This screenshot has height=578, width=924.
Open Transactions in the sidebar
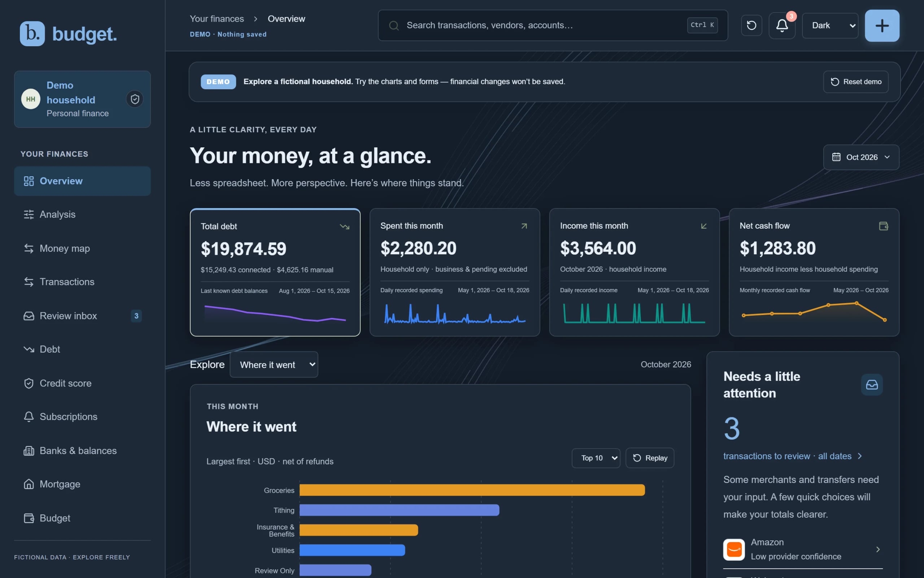[82, 282]
